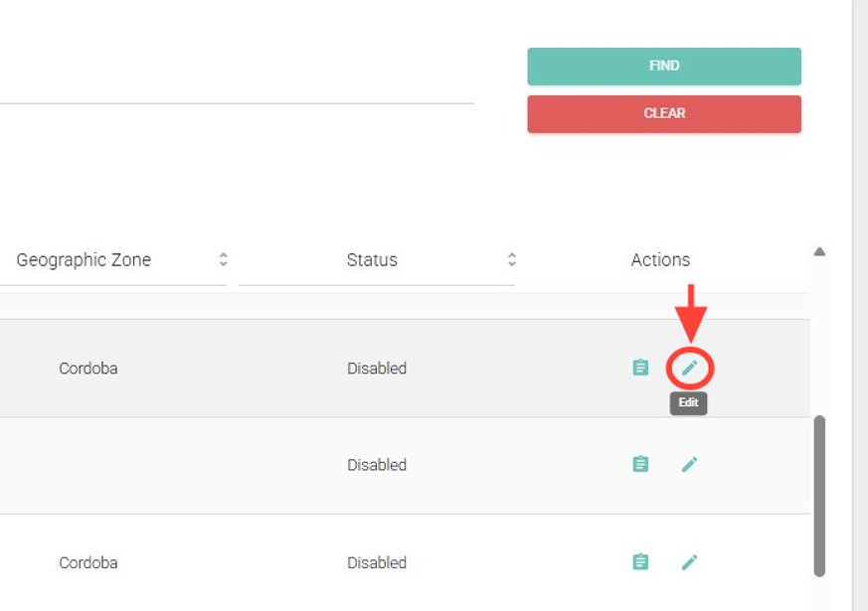Click the Status column header
Viewport: 868px width, 611px height.
[x=372, y=260]
